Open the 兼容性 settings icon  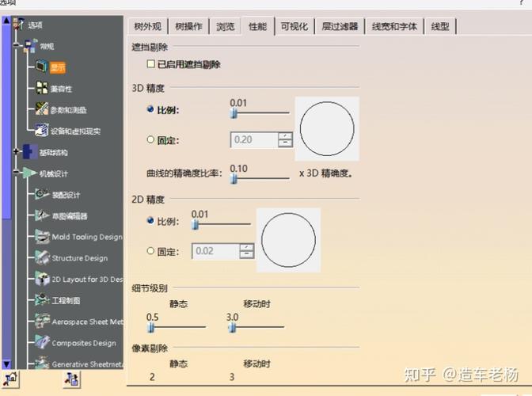(42, 88)
